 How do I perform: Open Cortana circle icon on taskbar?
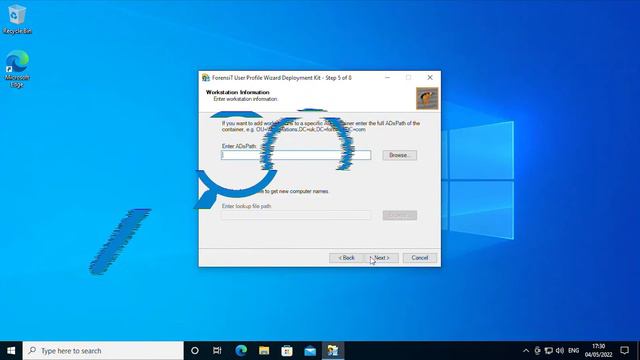coord(195,351)
